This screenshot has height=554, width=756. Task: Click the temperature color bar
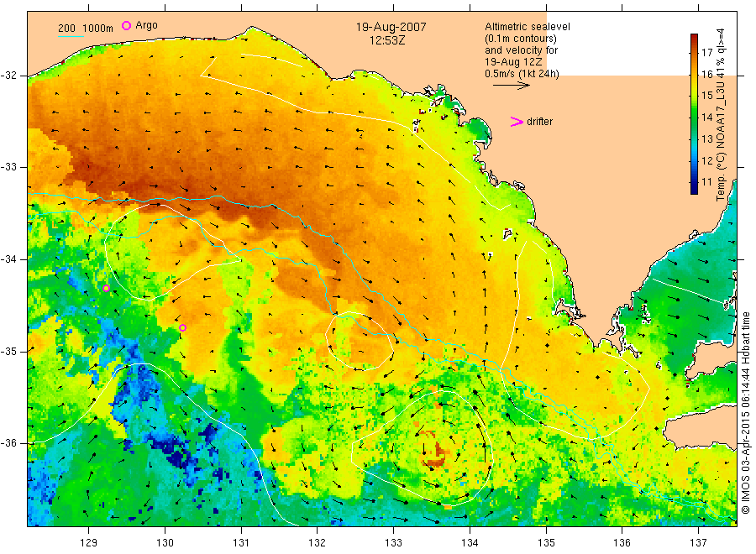point(694,113)
